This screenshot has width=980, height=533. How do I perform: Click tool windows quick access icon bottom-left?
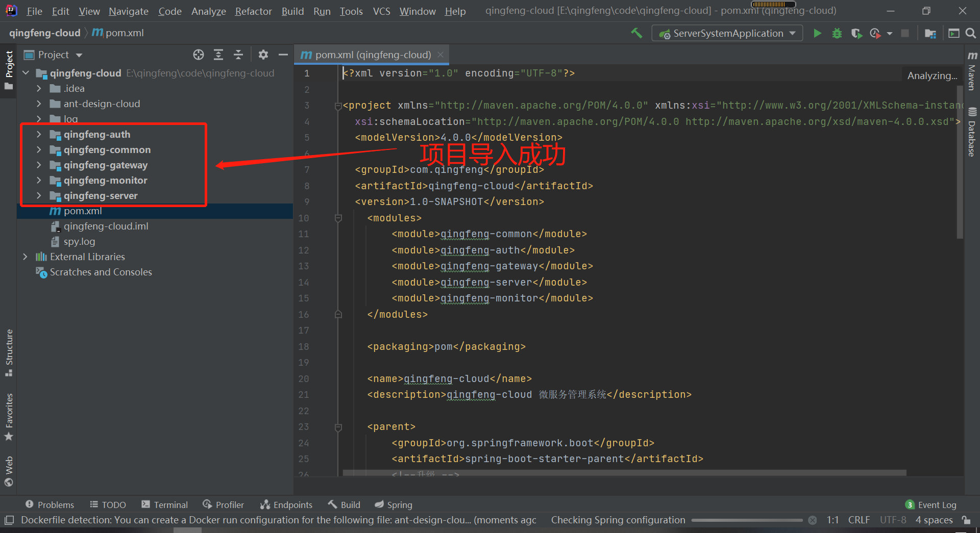[x=9, y=520]
